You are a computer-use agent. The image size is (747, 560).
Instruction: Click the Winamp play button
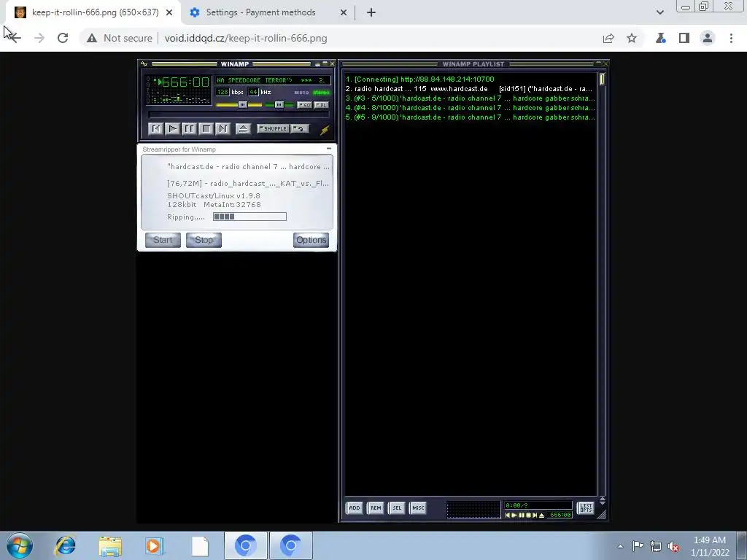pos(172,128)
